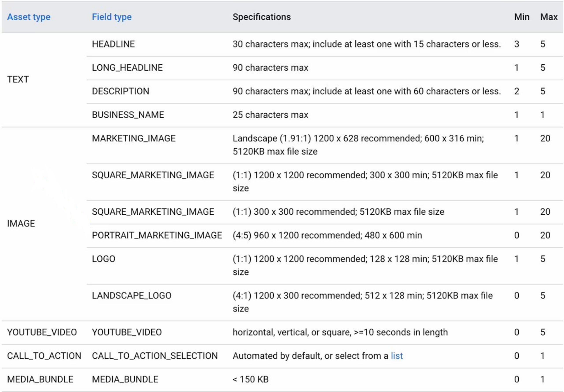This screenshot has height=392, width=564.
Task: Click the '< 150 KB' specification text
Action: (x=250, y=379)
